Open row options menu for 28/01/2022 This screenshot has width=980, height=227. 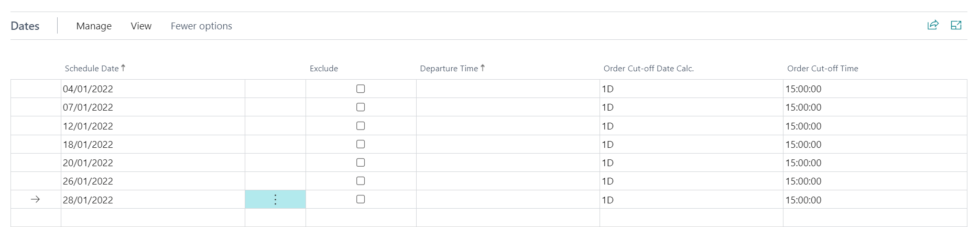tap(275, 199)
